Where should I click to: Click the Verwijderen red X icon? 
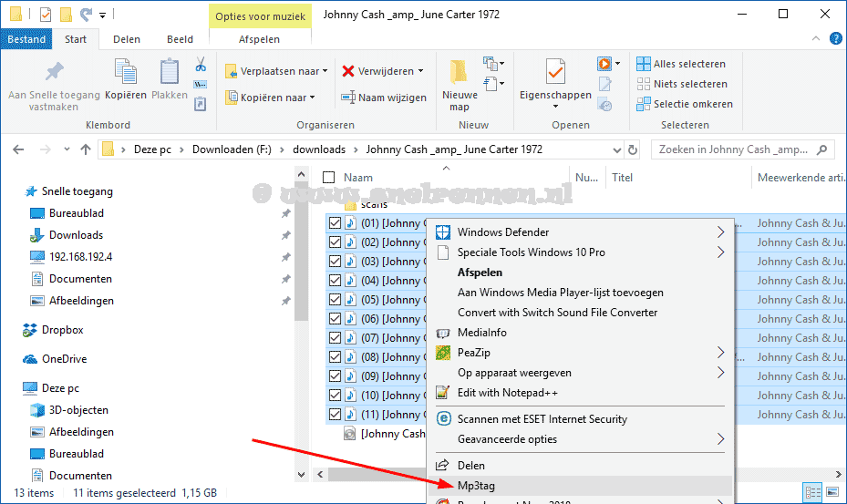pyautogui.click(x=348, y=71)
